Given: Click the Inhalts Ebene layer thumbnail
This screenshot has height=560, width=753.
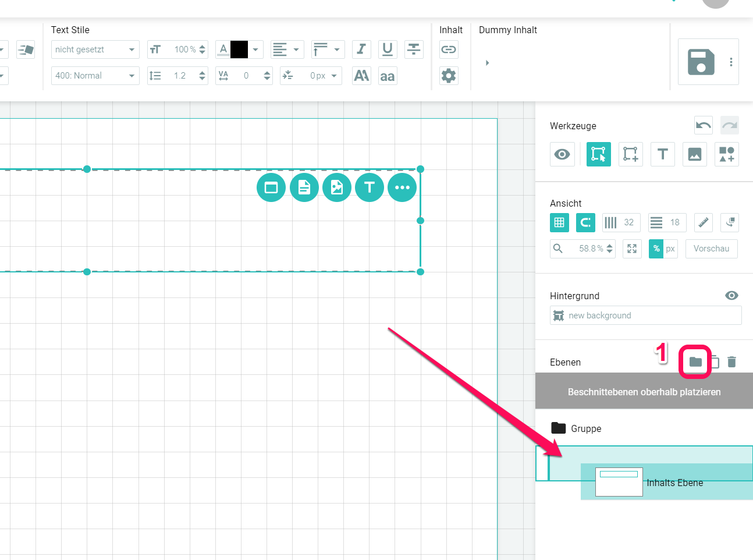Looking at the screenshot, I should point(619,482).
